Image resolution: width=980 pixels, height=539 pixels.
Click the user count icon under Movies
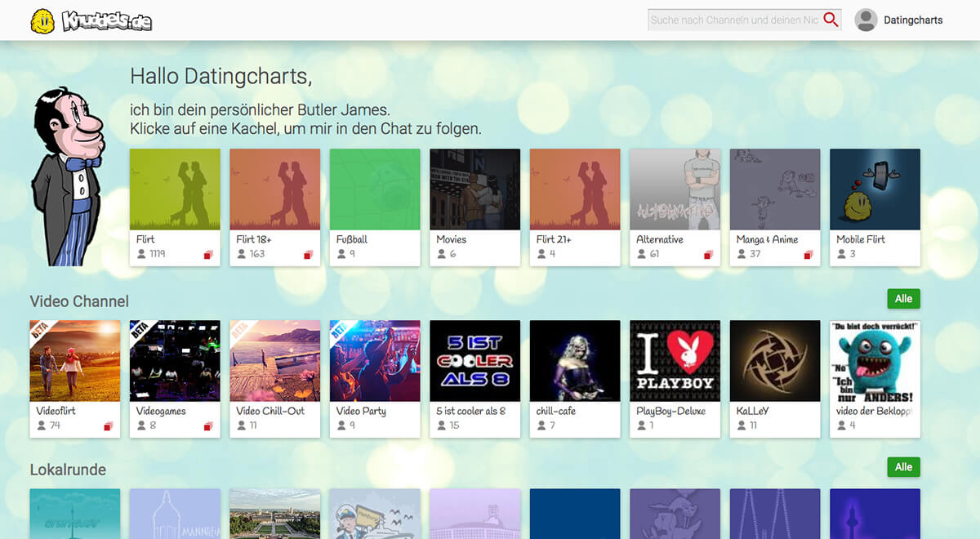coord(441,254)
